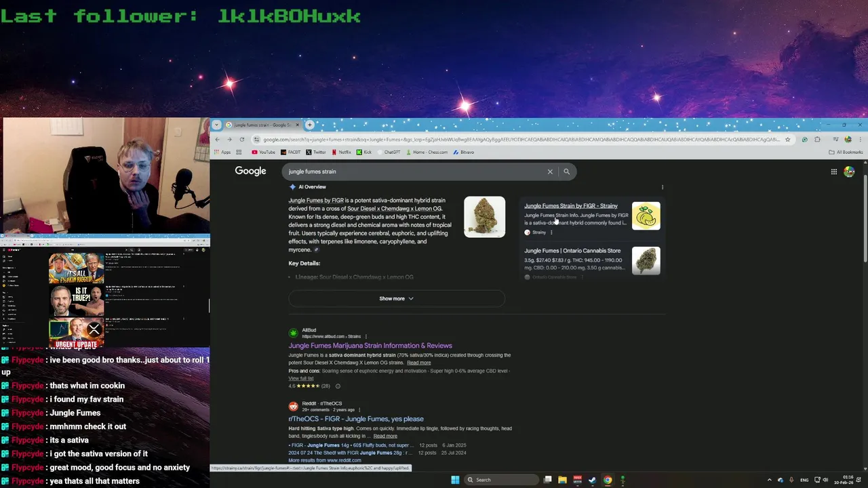Open the Google account avatar
The width and height of the screenshot is (868, 488).
(849, 171)
